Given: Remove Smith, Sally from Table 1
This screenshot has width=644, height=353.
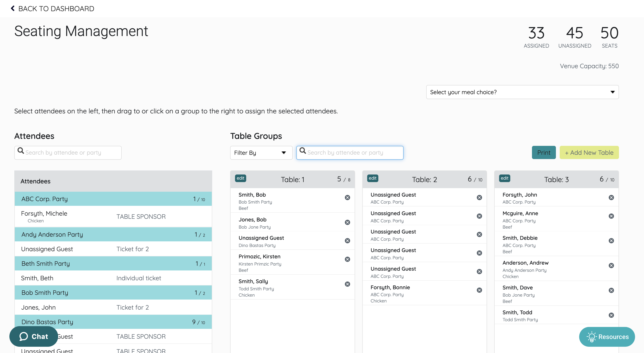Looking at the screenshot, I should tap(347, 284).
